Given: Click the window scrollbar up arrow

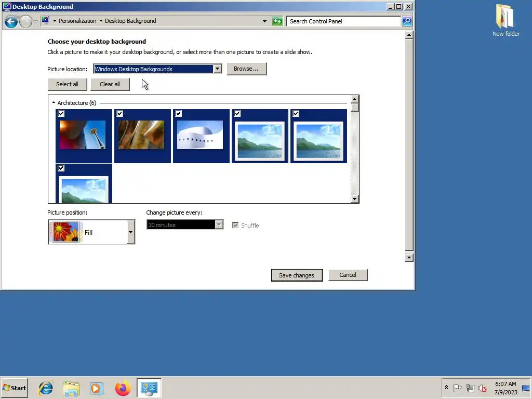Looking at the screenshot, I should click(409, 35).
